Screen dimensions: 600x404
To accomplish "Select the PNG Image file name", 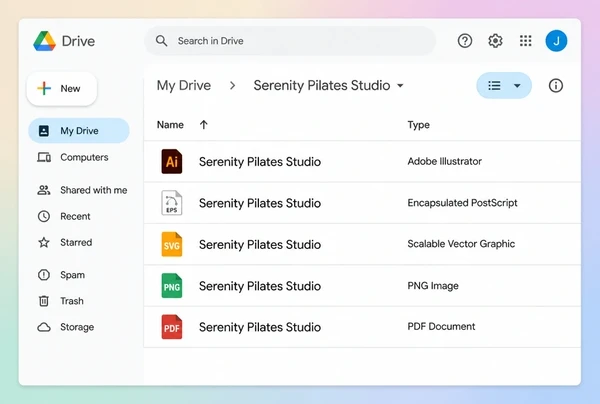I will pos(260,286).
